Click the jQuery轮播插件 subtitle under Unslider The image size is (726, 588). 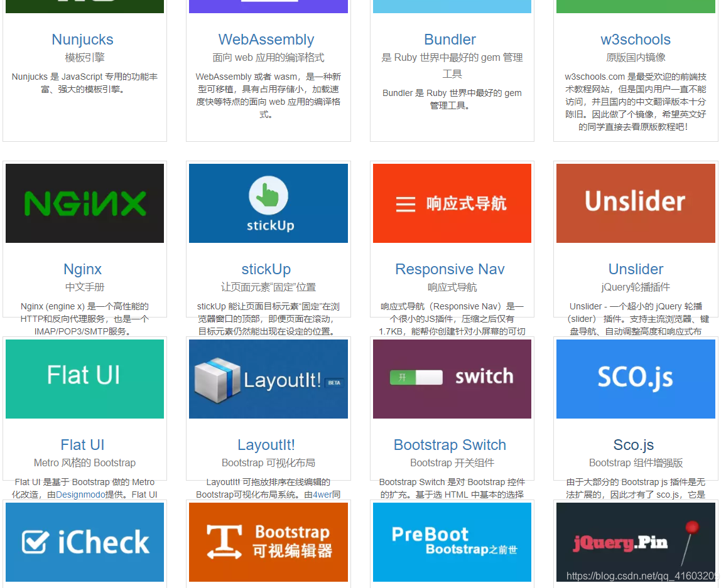coord(636,287)
